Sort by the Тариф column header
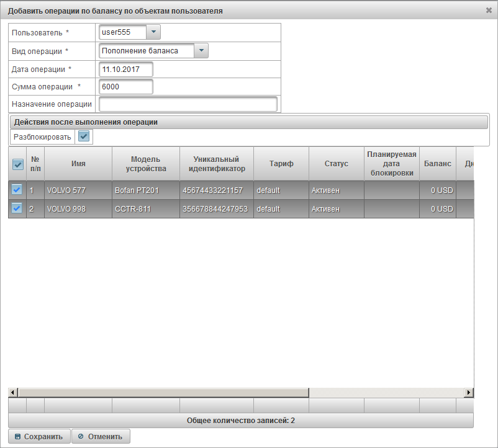498x448 pixels. [x=281, y=164]
